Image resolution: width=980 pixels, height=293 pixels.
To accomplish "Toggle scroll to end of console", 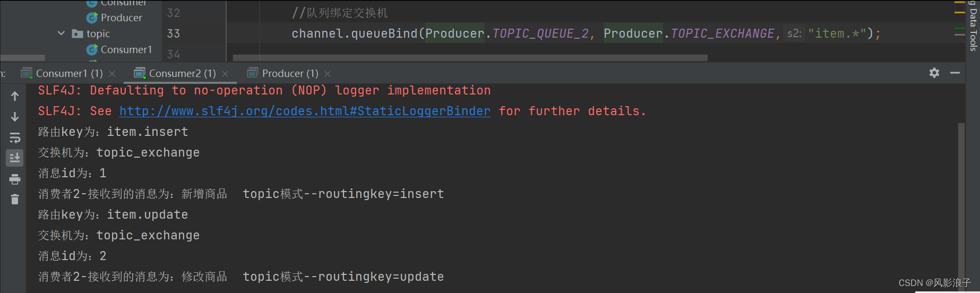I will (x=15, y=158).
